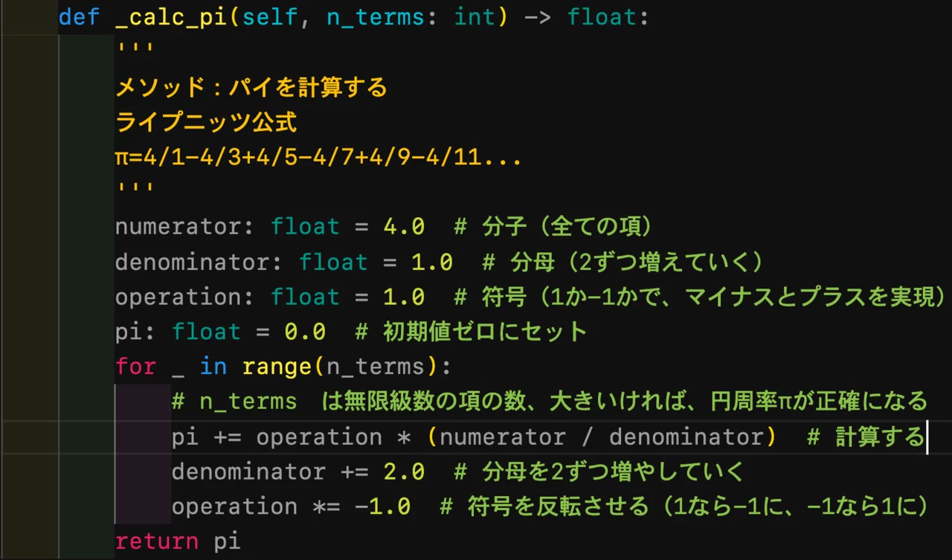Viewport: 952px width, 560px height.
Task: Click the n_terms comment inside the loop
Action: [x=549, y=402]
